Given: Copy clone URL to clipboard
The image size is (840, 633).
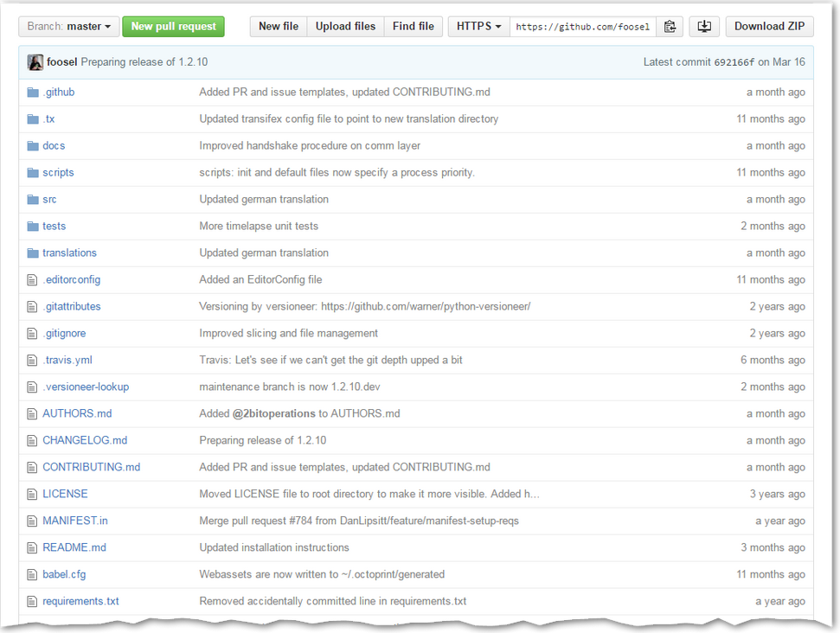Looking at the screenshot, I should [670, 27].
